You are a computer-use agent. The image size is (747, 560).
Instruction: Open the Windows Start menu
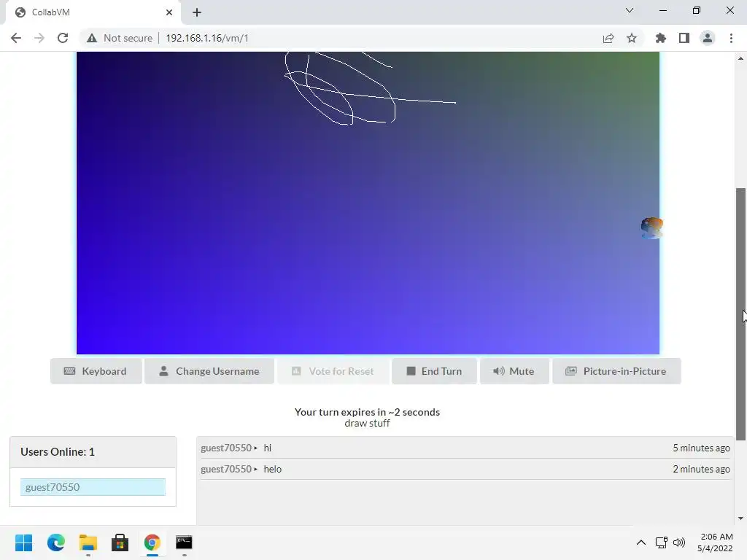click(x=24, y=542)
